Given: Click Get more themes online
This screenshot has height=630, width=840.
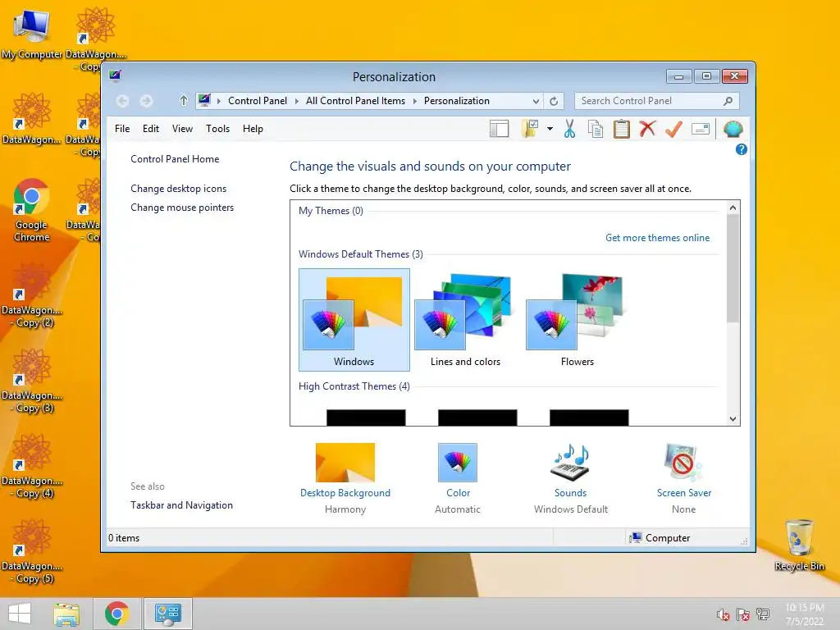Looking at the screenshot, I should 657,238.
